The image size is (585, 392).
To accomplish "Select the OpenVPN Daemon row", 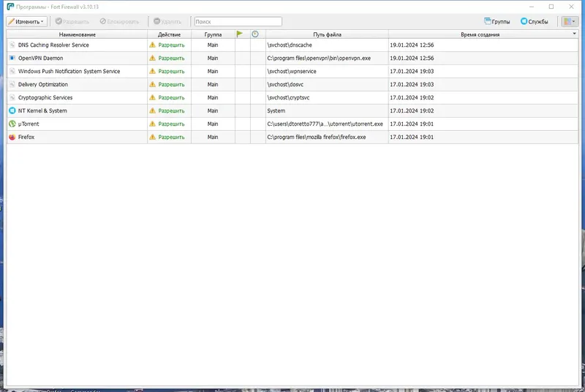I will [292, 59].
